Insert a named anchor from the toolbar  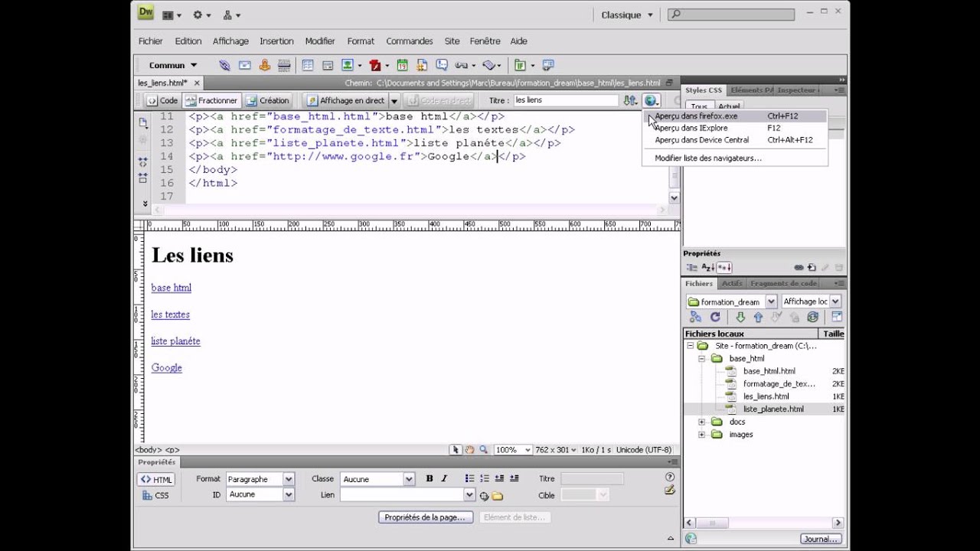point(265,65)
